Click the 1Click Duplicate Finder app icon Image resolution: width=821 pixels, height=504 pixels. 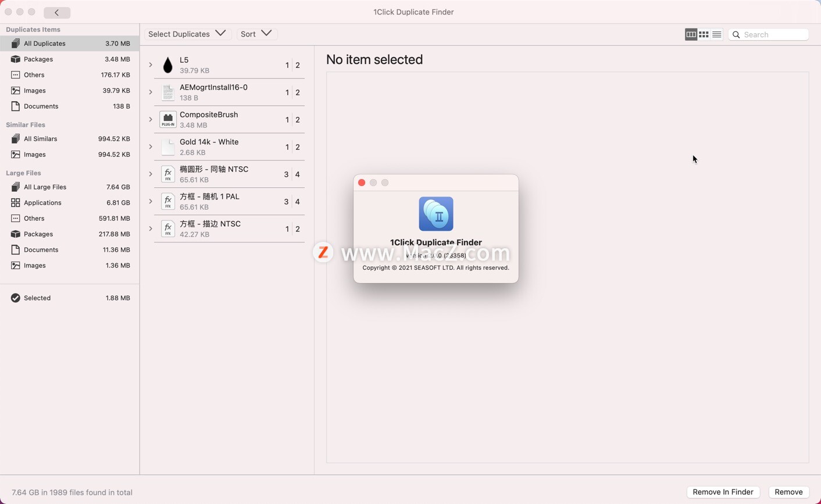click(x=436, y=214)
